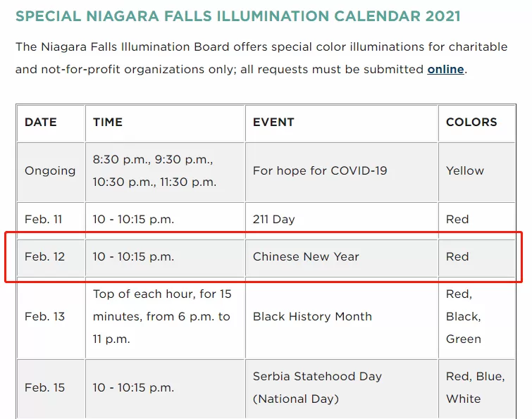Click Red color in Chinese New Year row
The width and height of the screenshot is (532, 419).
[x=477, y=258]
